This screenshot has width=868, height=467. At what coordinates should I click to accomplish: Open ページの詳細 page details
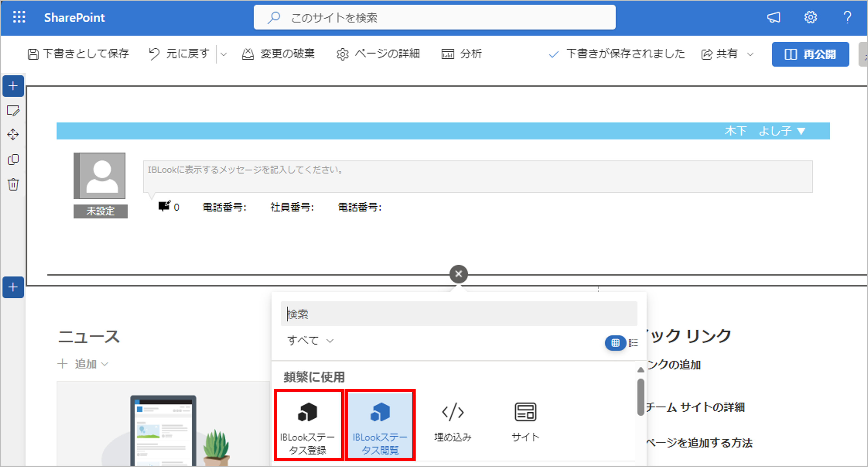tap(378, 54)
